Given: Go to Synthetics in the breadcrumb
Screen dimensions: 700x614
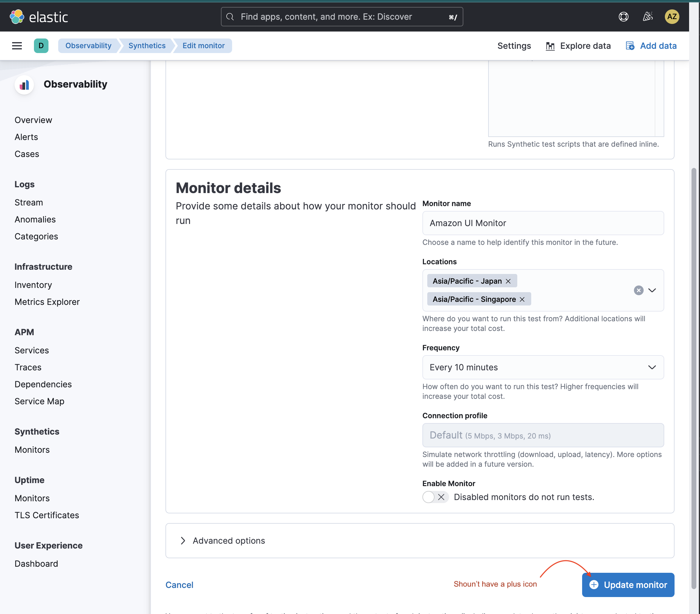Looking at the screenshot, I should pos(147,45).
